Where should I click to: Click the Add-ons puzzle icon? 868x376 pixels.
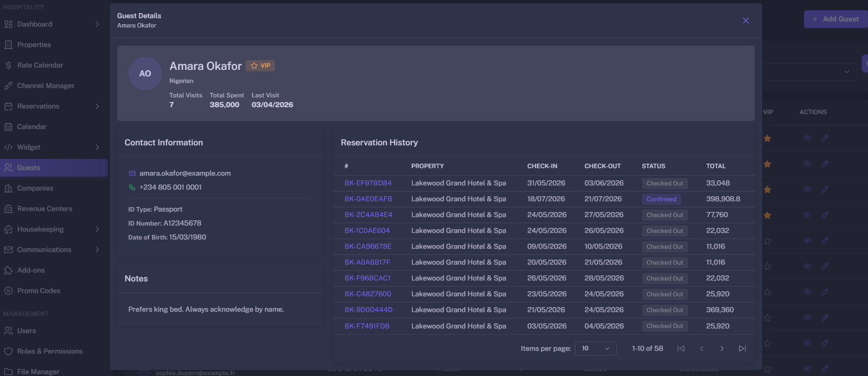pyautogui.click(x=8, y=270)
